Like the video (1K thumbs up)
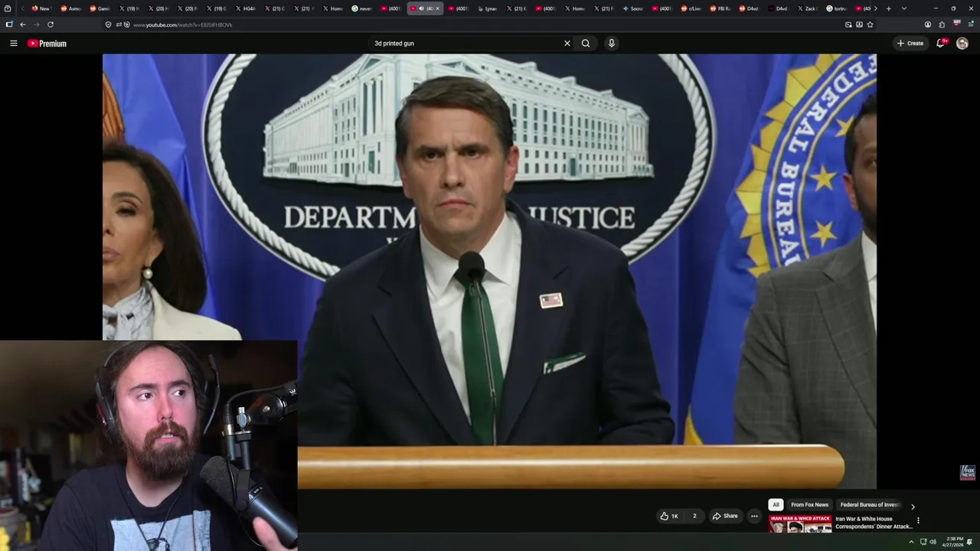Screen dimensions: 980x551 pos(669,516)
